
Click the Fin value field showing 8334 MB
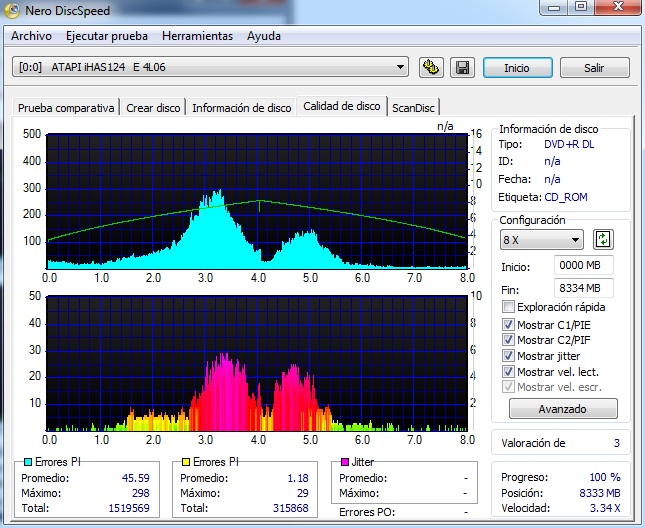pos(583,288)
